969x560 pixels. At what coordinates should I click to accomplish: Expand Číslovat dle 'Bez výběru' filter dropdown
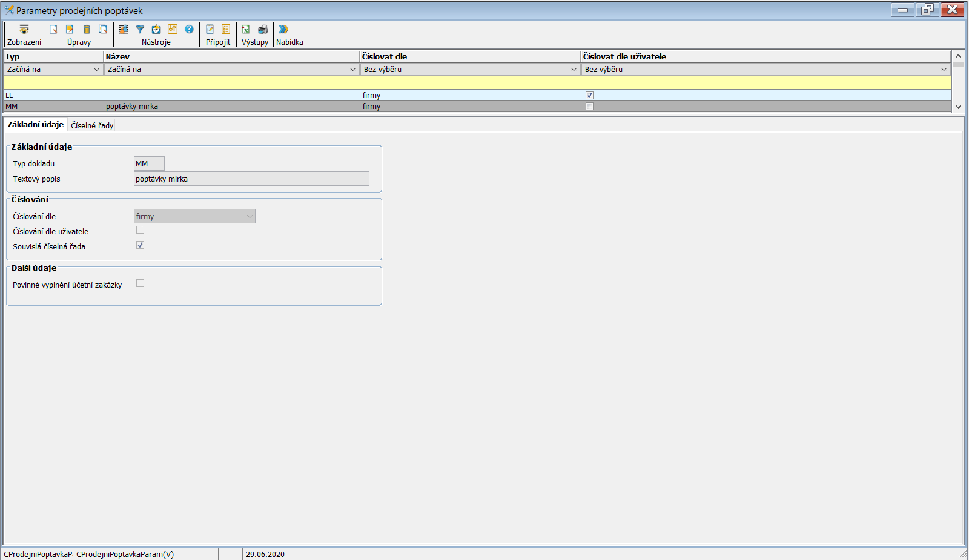(x=470, y=70)
